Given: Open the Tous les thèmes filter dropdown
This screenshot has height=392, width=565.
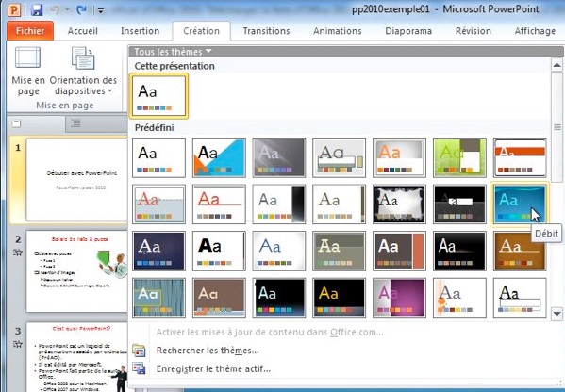Looking at the screenshot, I should pyautogui.click(x=173, y=52).
